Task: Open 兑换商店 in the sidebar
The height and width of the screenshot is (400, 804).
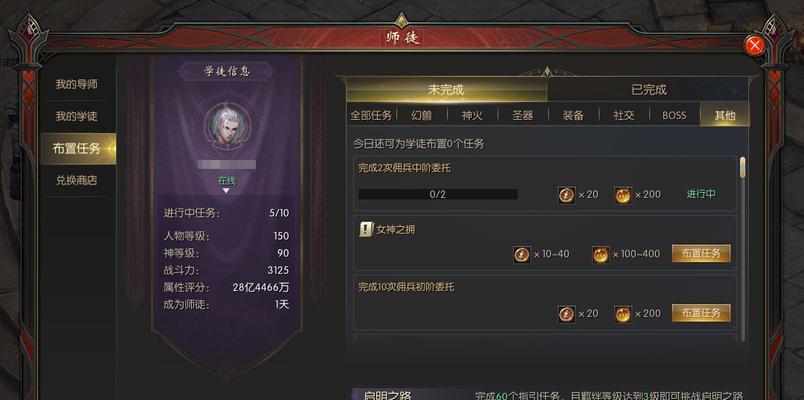Action: click(x=76, y=181)
